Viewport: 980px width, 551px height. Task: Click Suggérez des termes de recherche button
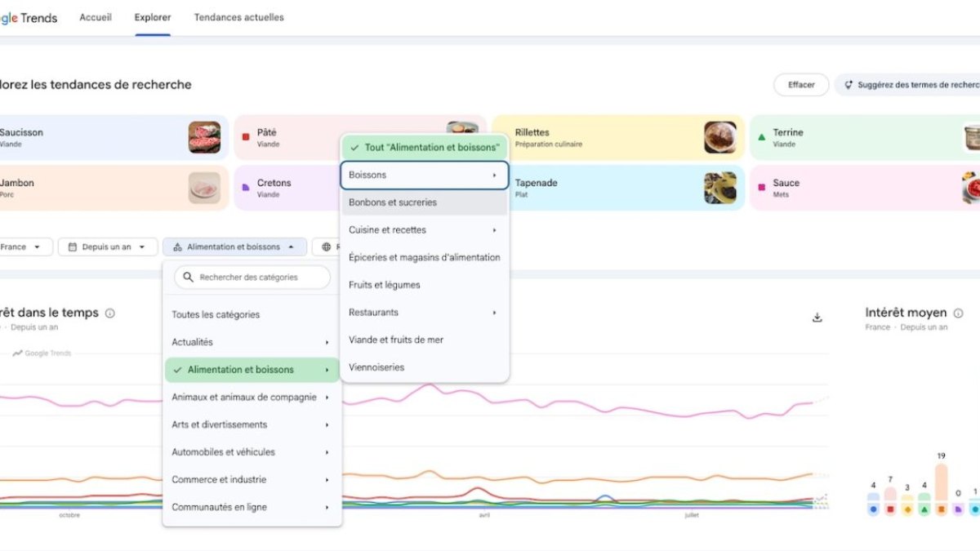(x=908, y=85)
